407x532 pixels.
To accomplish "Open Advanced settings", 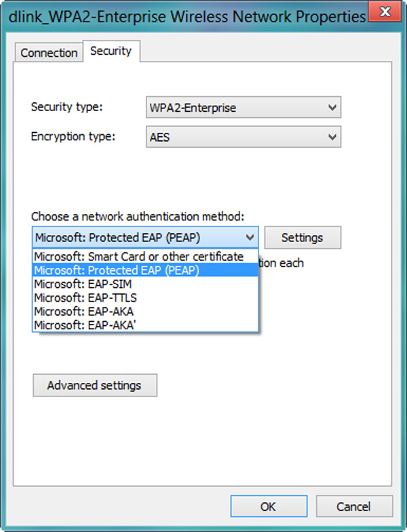I will 95,386.
